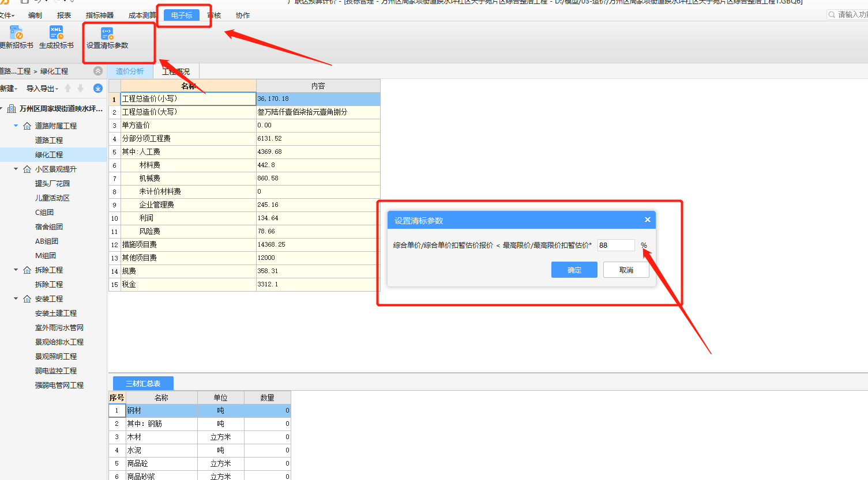Select 儿童活动区 in the tree

tap(52, 198)
